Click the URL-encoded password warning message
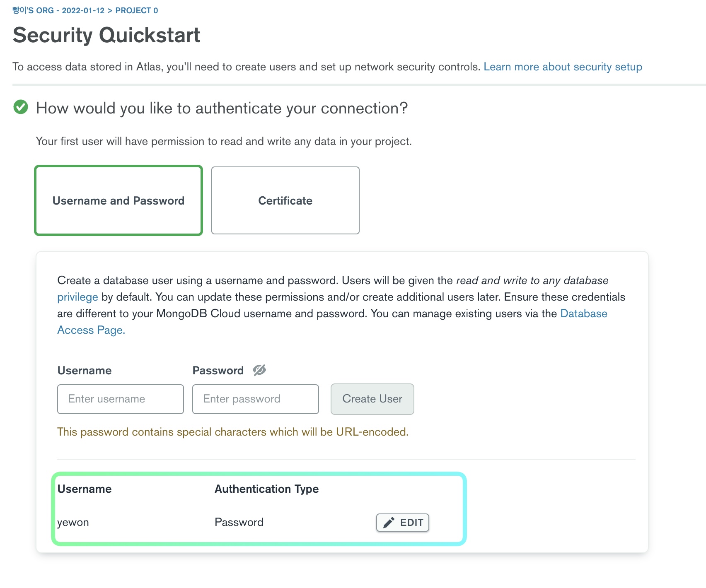Image resolution: width=706 pixels, height=588 pixels. pyautogui.click(x=232, y=432)
